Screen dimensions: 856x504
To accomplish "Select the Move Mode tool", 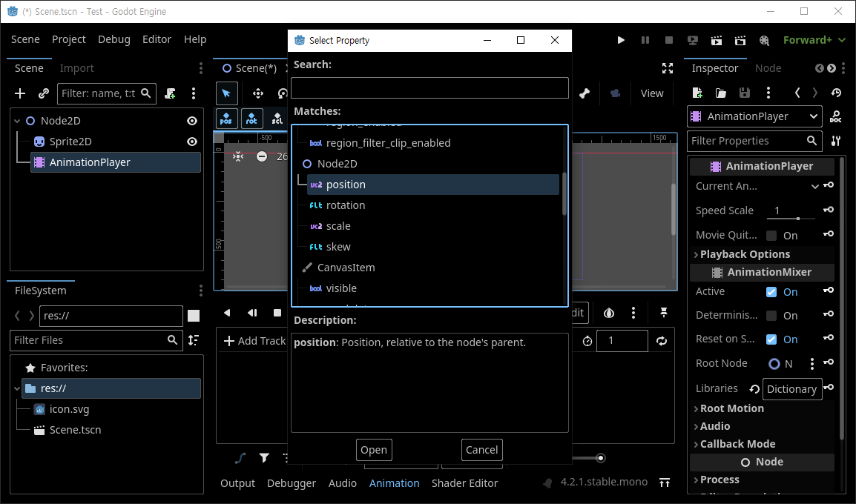I will [257, 93].
